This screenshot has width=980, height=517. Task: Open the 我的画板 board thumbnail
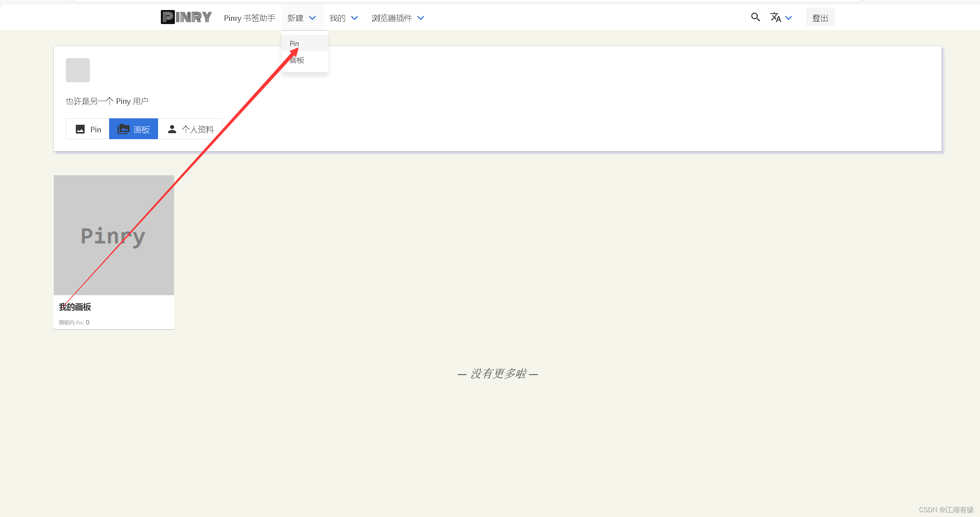tap(114, 235)
